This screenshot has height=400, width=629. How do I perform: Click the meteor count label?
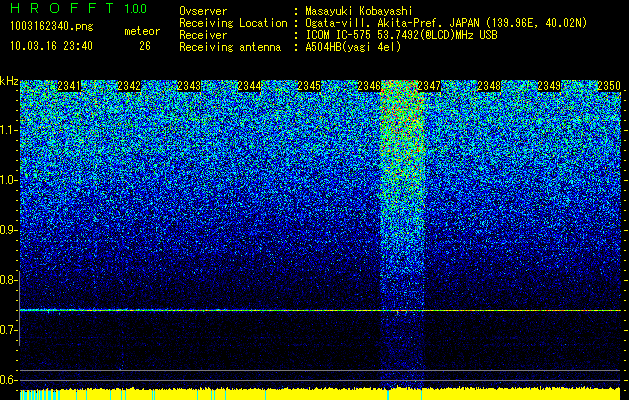[142, 31]
